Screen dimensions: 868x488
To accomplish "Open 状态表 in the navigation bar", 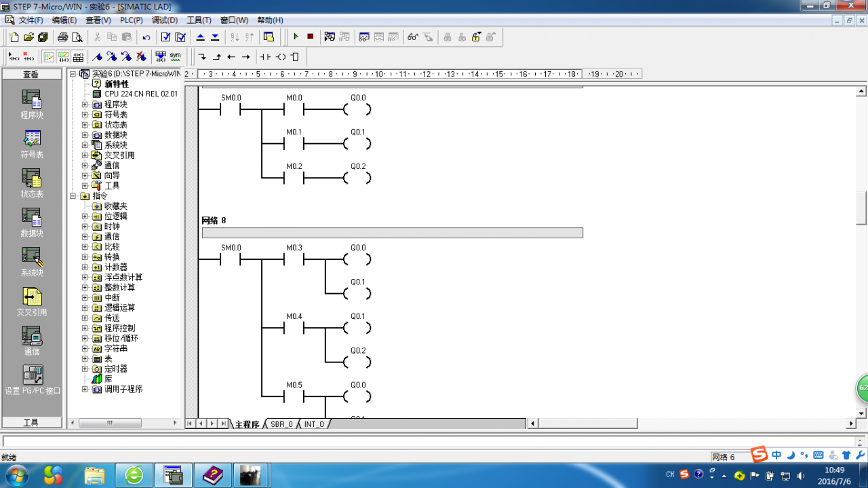I will [x=32, y=185].
